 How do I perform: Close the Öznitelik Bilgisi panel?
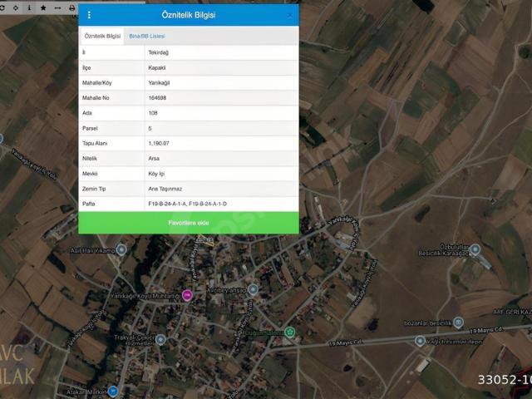(289, 15)
